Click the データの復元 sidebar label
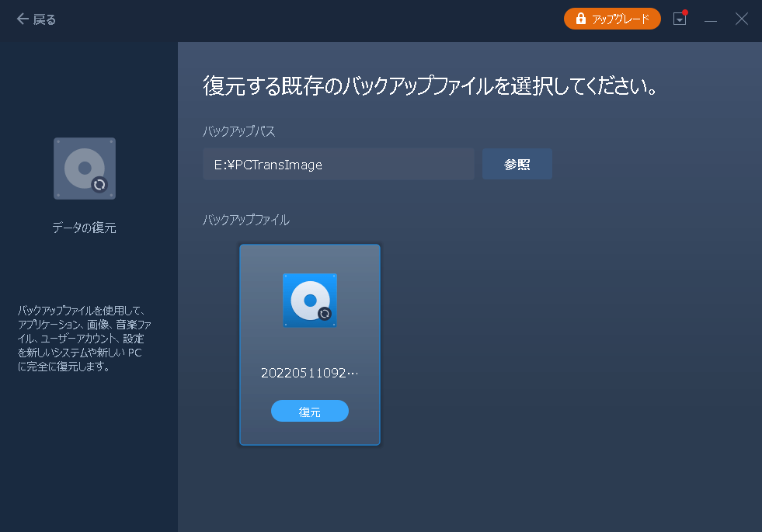This screenshot has height=532, width=762. 84,228
